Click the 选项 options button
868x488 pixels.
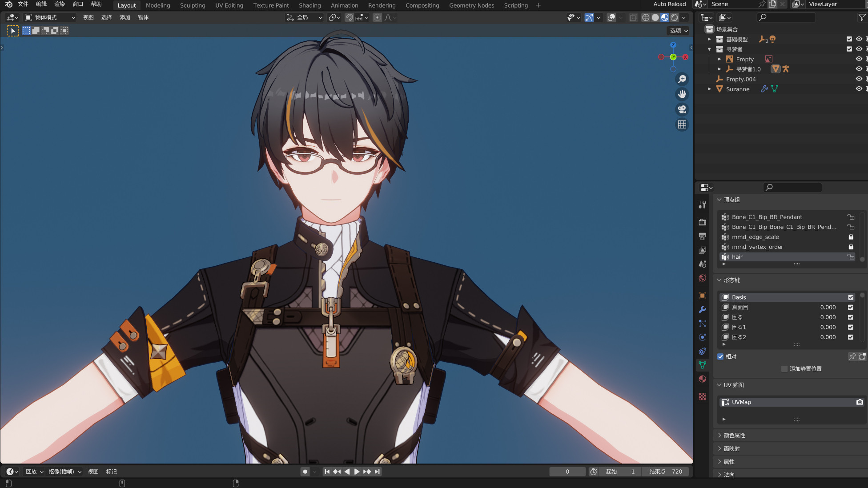[679, 30]
